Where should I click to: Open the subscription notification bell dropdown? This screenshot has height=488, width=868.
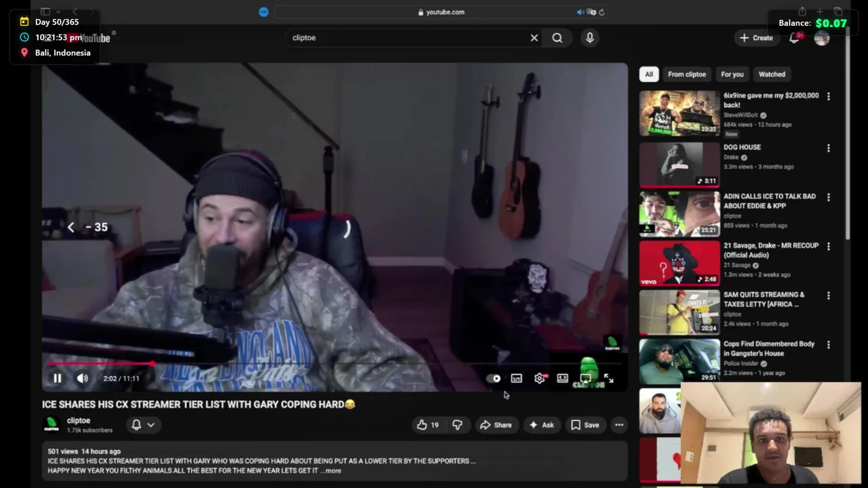point(143,425)
